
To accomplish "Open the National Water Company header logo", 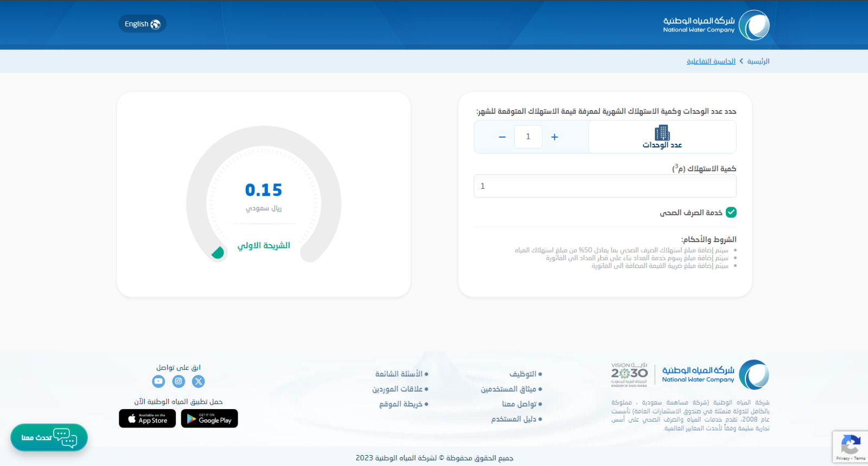I will (716, 25).
